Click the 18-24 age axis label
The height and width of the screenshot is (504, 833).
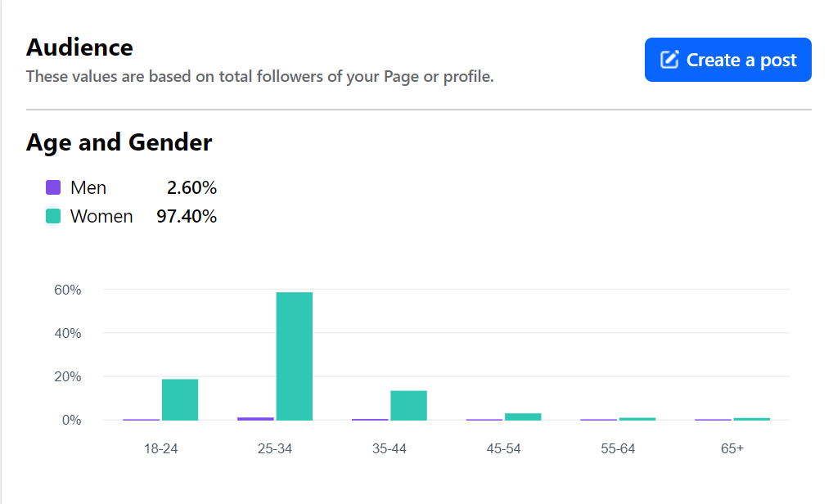click(x=160, y=449)
